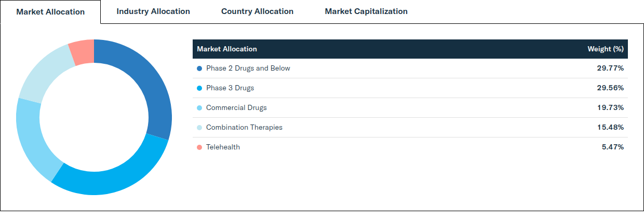The image size is (644, 220).
Task: Click the 29.56% weight value
Action: (x=610, y=88)
